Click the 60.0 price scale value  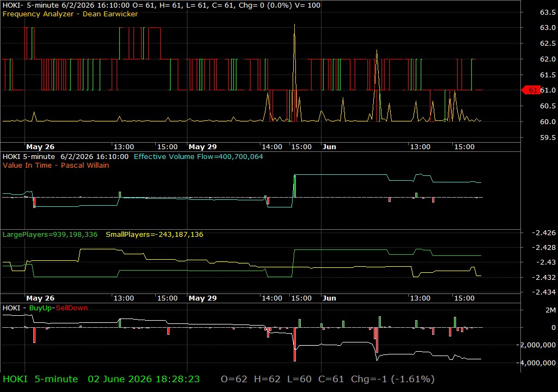pos(548,121)
